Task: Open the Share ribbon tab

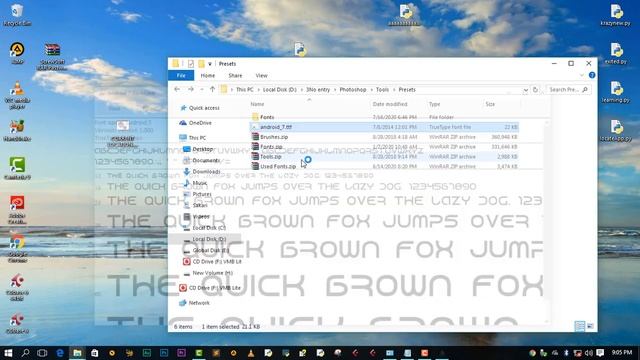Action: coord(235,76)
